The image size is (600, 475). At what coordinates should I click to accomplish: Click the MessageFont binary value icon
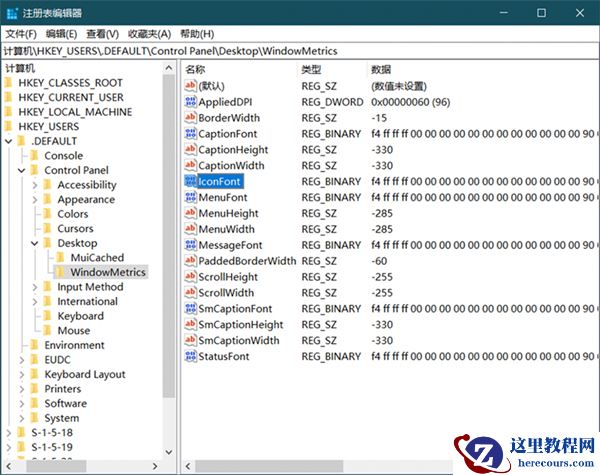pyautogui.click(x=190, y=245)
